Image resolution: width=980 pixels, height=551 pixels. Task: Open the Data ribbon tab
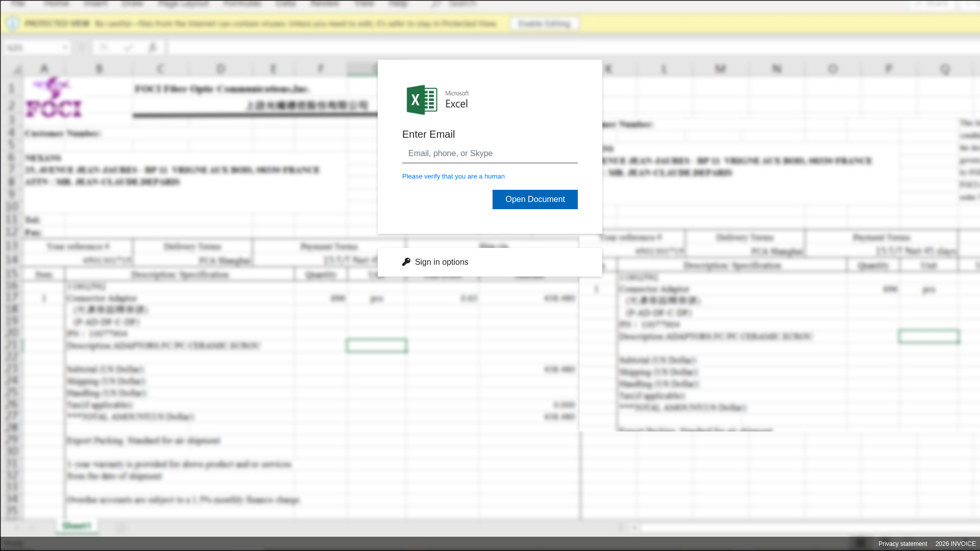pos(286,4)
